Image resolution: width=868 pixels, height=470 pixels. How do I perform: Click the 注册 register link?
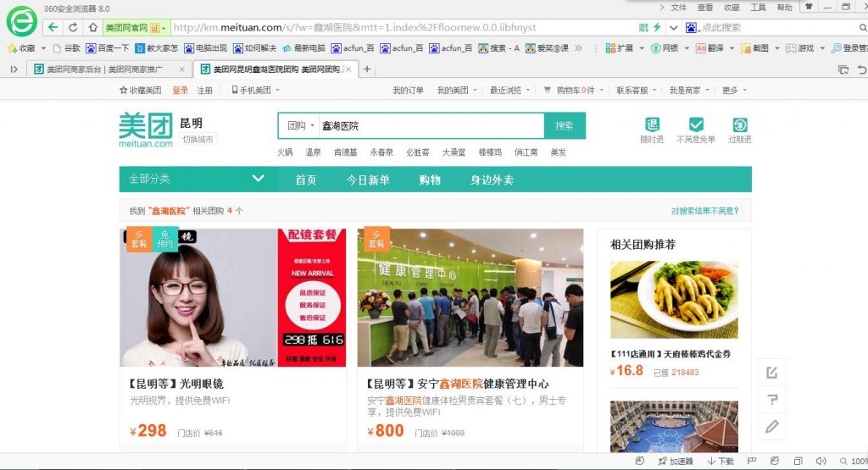point(205,90)
